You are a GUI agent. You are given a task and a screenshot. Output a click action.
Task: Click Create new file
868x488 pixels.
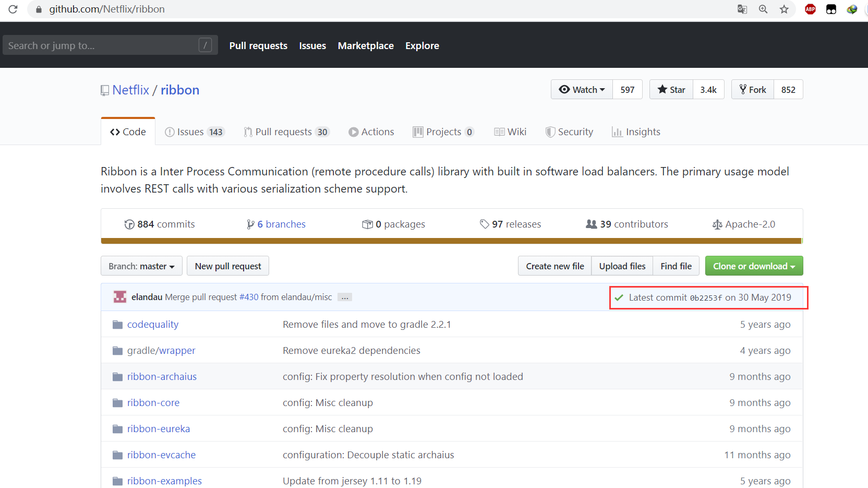[555, 266]
